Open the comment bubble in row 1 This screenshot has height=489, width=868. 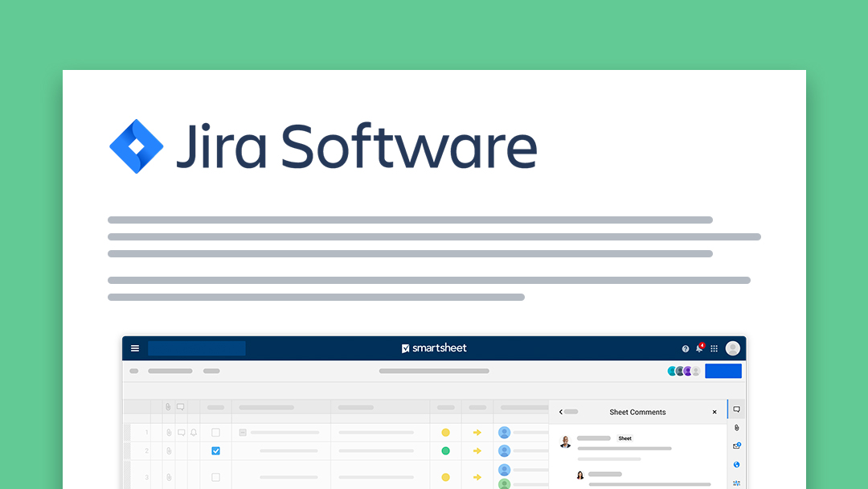(181, 433)
